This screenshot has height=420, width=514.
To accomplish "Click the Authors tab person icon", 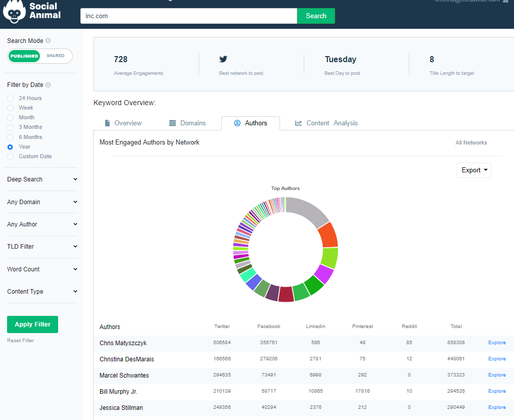I will (x=237, y=123).
